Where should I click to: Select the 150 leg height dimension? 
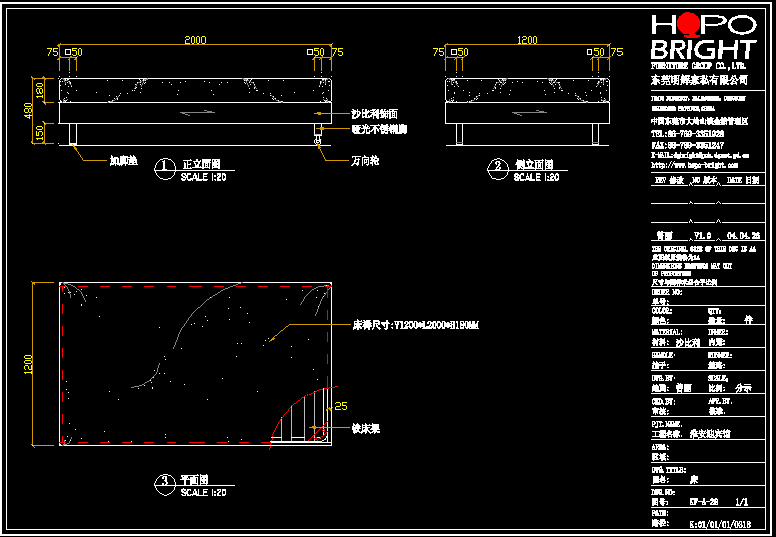[41, 133]
